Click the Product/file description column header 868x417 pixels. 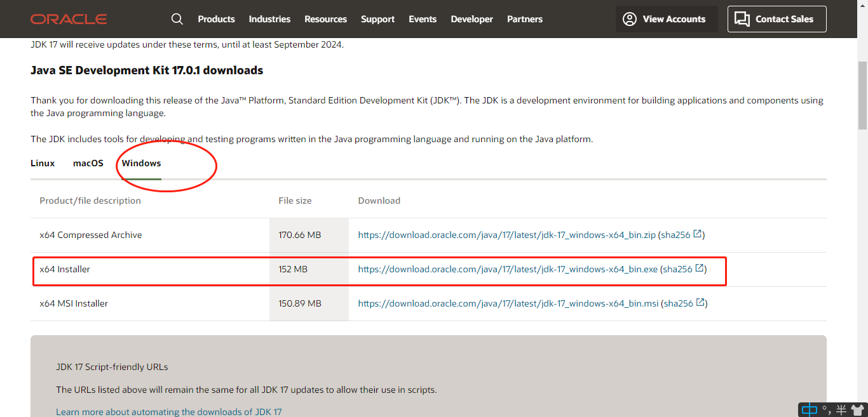(90, 201)
